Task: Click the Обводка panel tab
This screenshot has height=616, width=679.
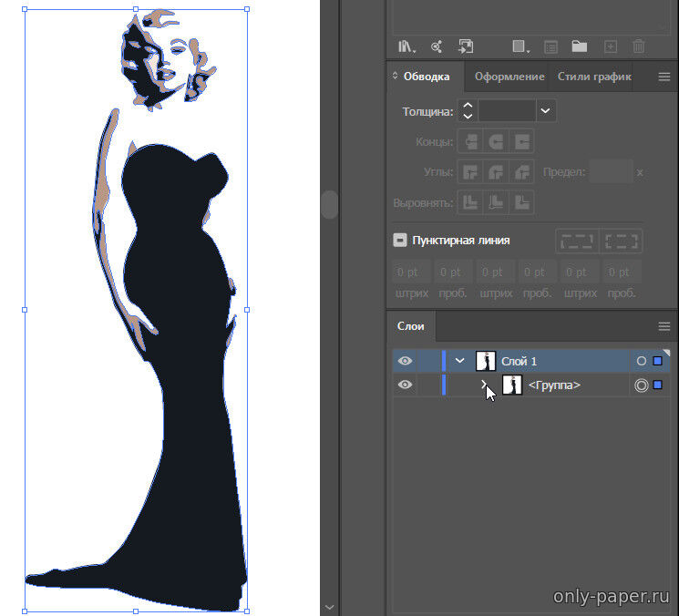Action: (x=427, y=77)
